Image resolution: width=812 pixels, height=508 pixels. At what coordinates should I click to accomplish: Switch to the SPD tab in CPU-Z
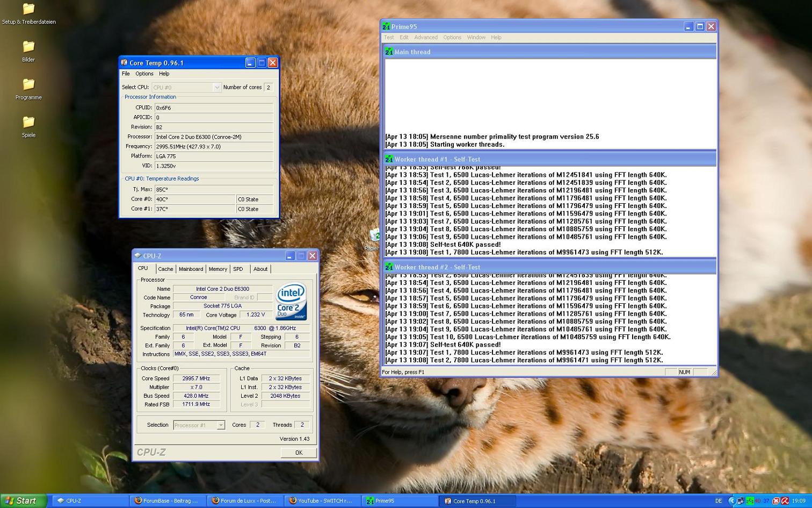(x=238, y=269)
